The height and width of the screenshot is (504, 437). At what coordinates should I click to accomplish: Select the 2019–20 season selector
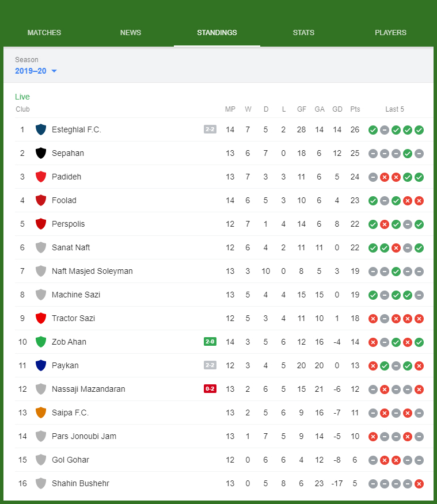click(31, 71)
